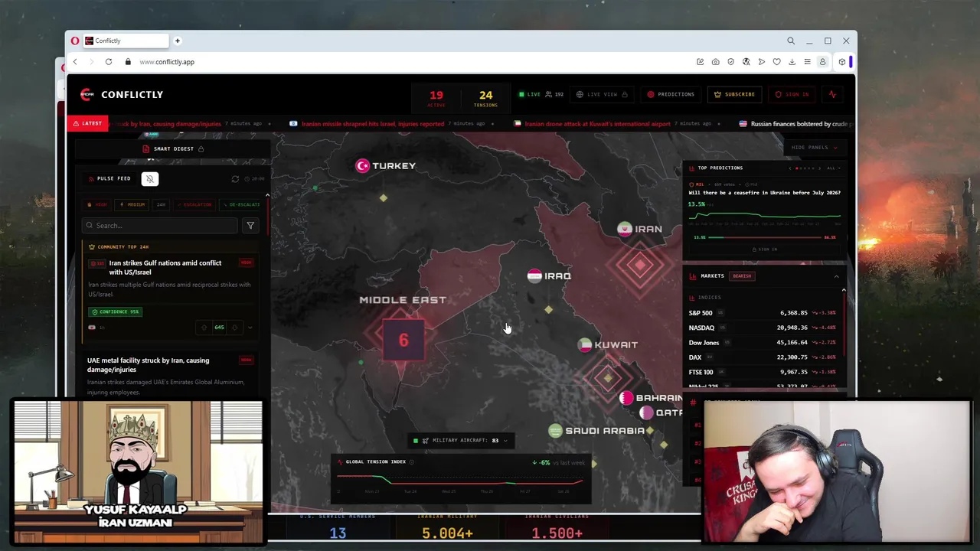Screen dimensions: 980x551
Task: Click the Sign In button in header
Action: 792,94
